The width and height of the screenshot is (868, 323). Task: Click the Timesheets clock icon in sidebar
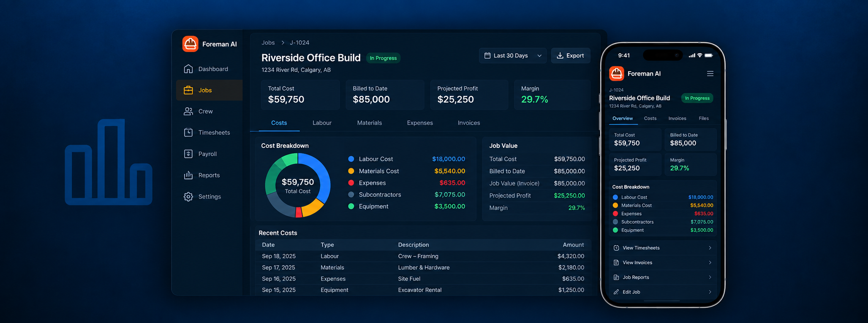point(188,133)
